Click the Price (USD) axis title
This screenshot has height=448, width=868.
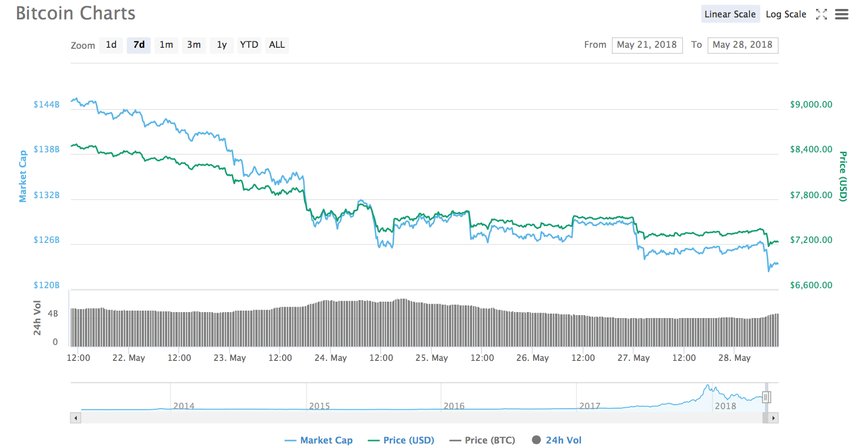click(843, 176)
